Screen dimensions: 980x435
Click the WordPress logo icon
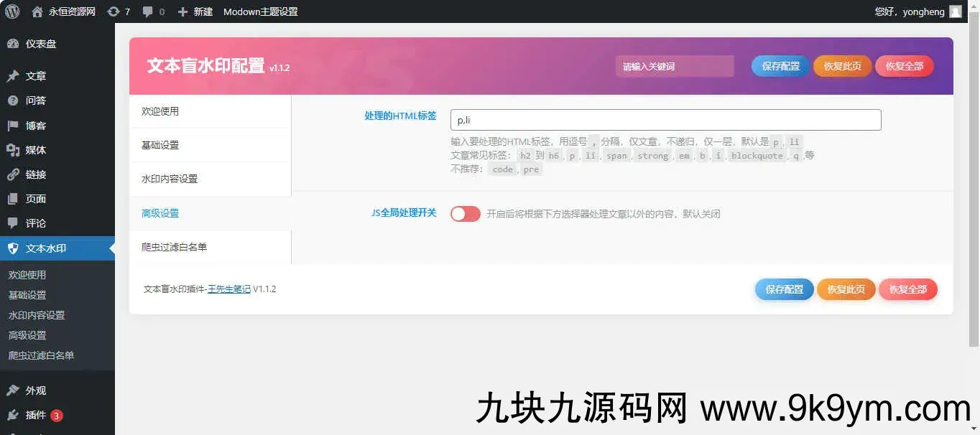click(x=12, y=11)
